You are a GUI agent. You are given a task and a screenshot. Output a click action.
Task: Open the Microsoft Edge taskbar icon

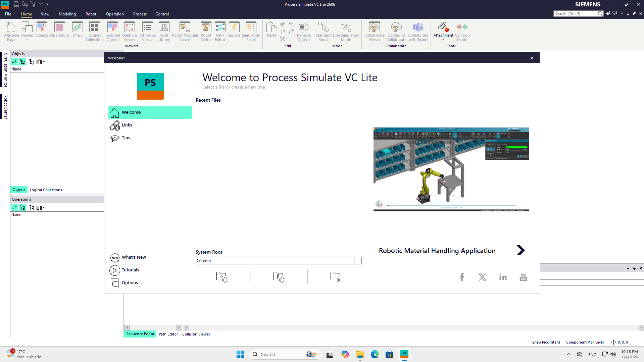(375, 354)
